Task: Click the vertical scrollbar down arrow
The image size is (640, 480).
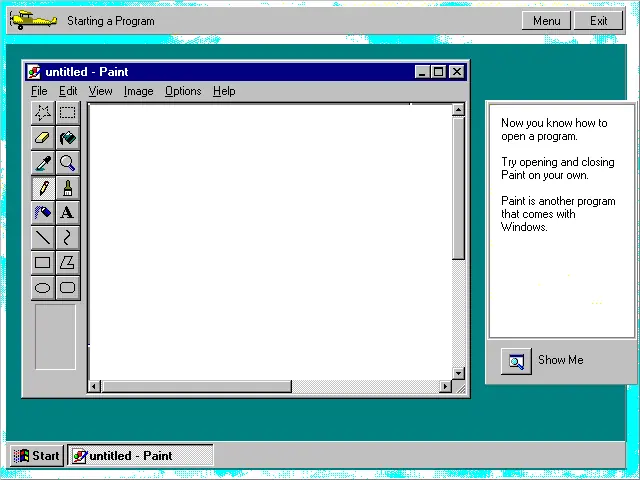Action: [x=458, y=373]
